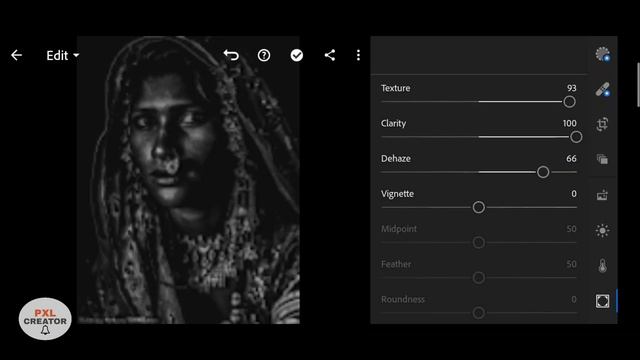Click the Midpoint slider handle
640x360 pixels.
478,242
